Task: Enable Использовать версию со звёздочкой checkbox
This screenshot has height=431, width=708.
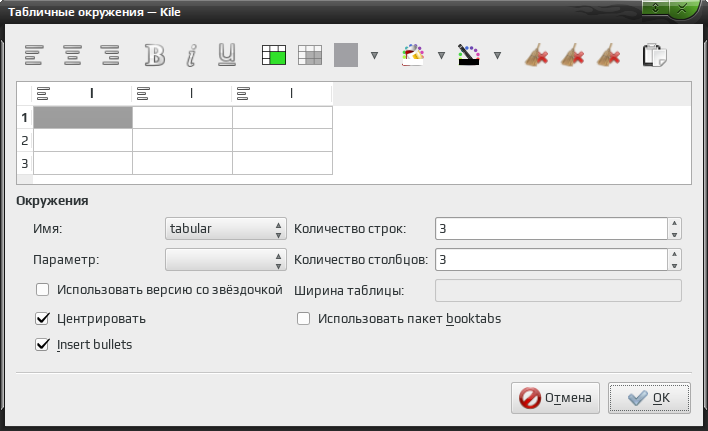Action: 42,289
